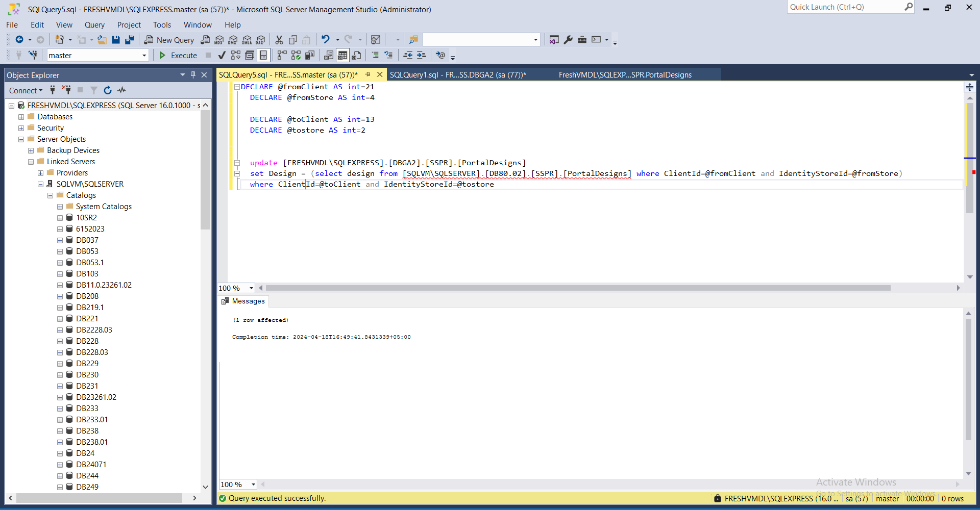The height and width of the screenshot is (510, 980).
Task: Parse the query with the checkmark icon
Action: point(221,55)
